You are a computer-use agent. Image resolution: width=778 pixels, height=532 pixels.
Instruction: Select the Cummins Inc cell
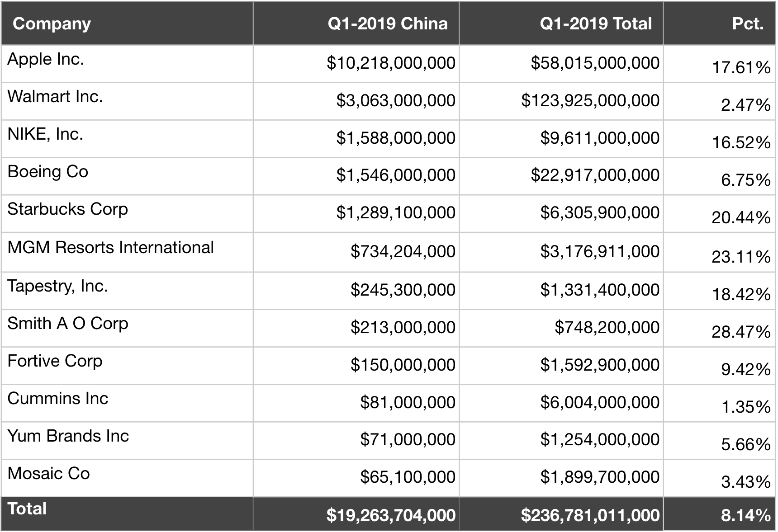coord(58,399)
